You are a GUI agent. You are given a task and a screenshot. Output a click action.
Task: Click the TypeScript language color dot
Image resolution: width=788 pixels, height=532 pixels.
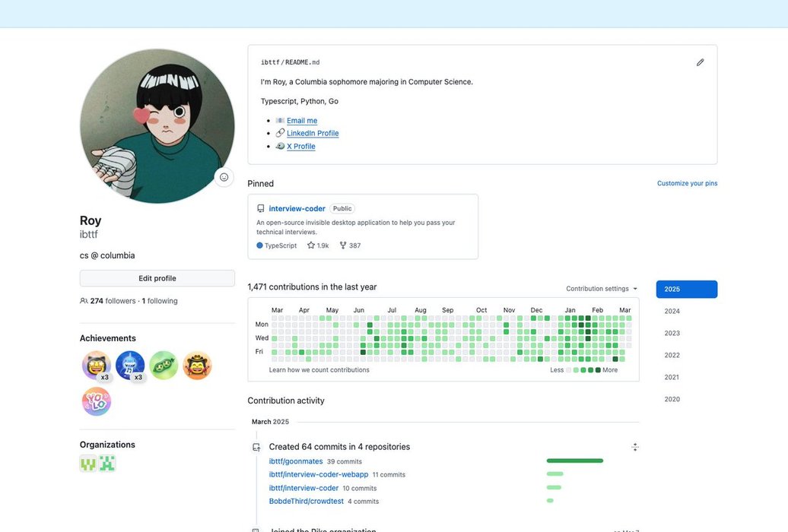point(260,245)
